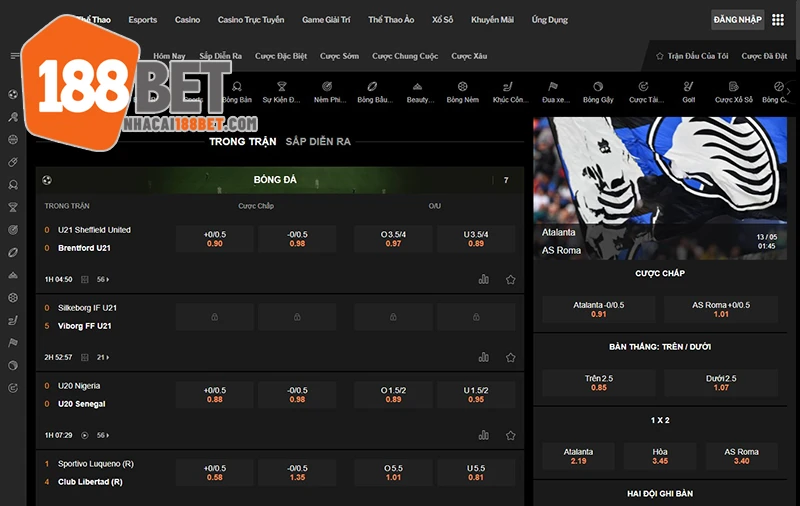Pick -0/0.5 at 1.35 for Club Libertad
This screenshot has height=506, width=800.
[x=297, y=472]
